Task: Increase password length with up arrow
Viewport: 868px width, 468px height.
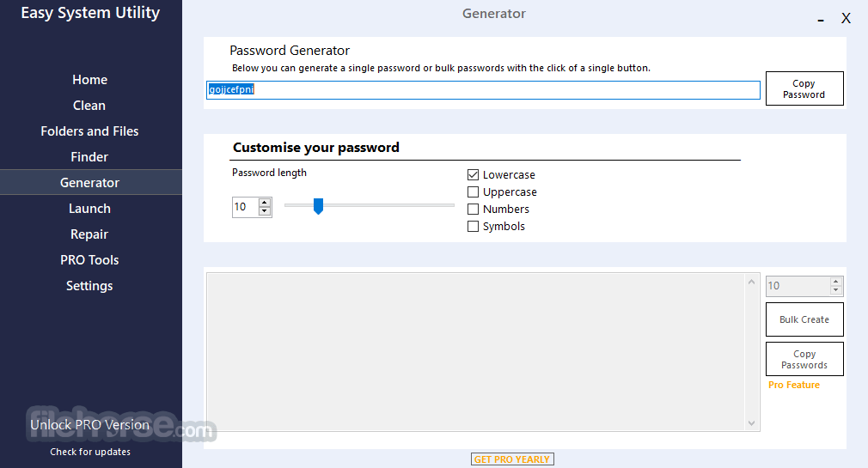Action: pyautogui.click(x=265, y=203)
